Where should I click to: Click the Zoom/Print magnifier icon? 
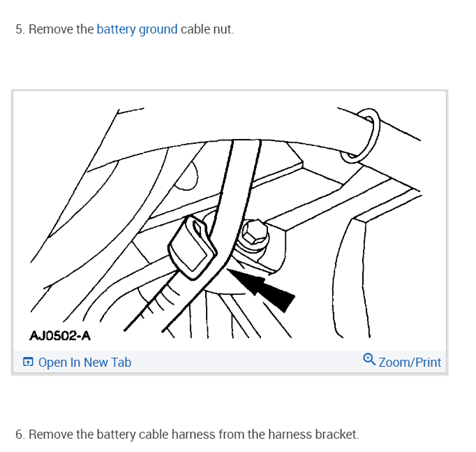click(x=369, y=359)
